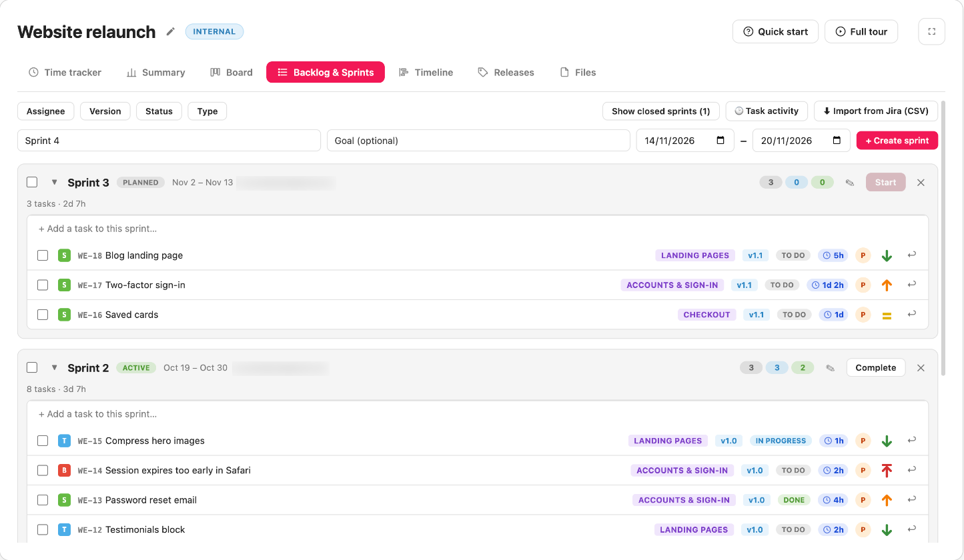
Task: Delete Sprint 2 using X icon
Action: click(921, 368)
